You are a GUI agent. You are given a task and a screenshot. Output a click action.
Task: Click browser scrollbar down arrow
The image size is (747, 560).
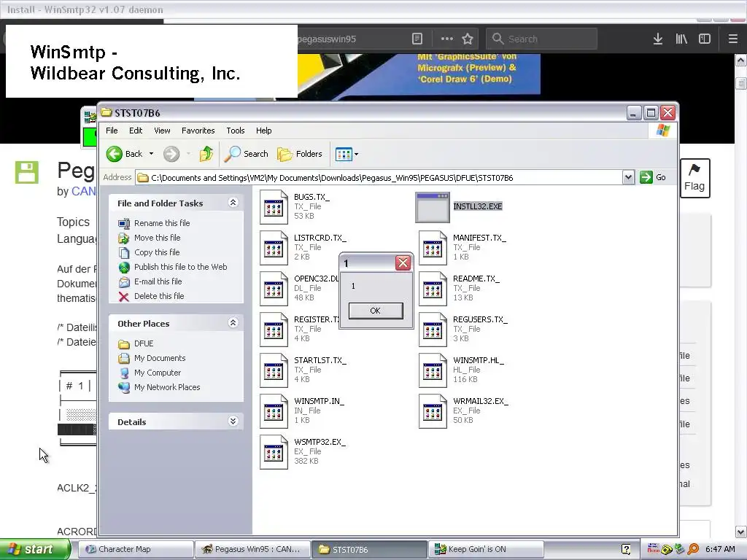[x=741, y=532]
